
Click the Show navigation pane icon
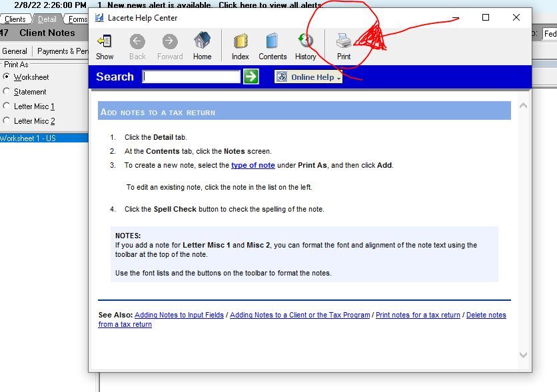point(105,42)
